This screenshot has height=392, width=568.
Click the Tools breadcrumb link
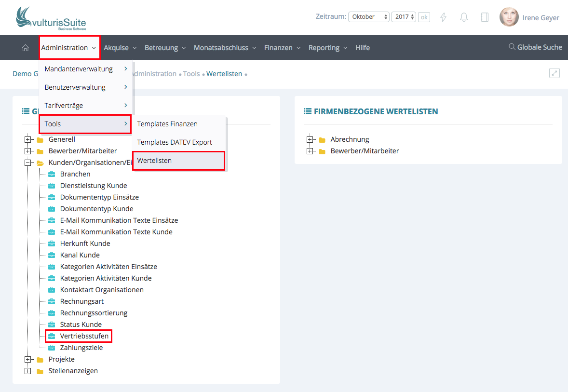191,74
